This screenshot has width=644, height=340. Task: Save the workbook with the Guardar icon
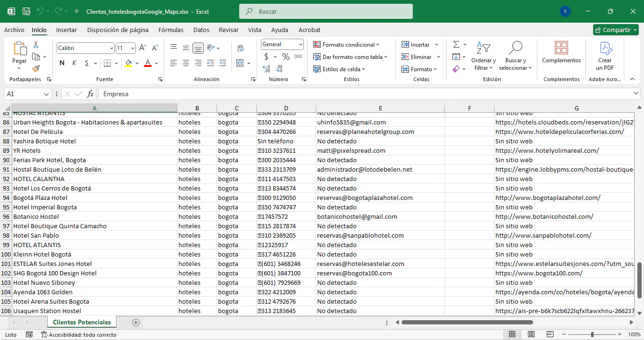[x=26, y=11]
